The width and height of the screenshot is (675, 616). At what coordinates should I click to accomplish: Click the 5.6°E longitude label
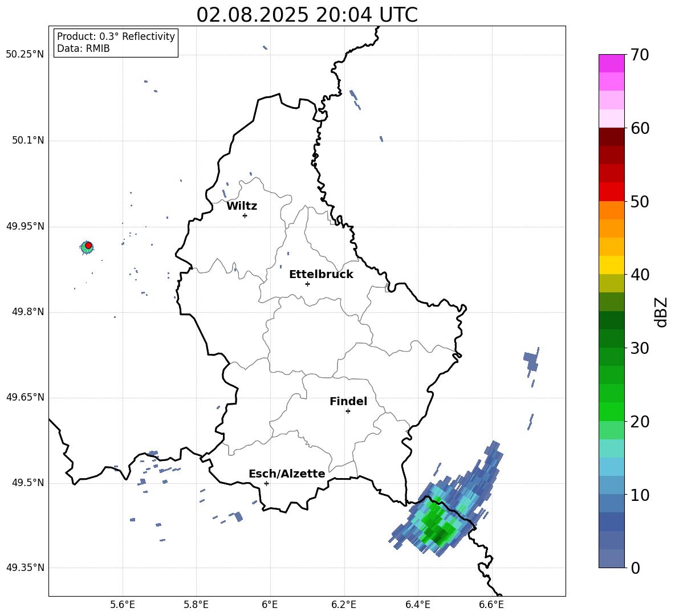pyautogui.click(x=123, y=605)
